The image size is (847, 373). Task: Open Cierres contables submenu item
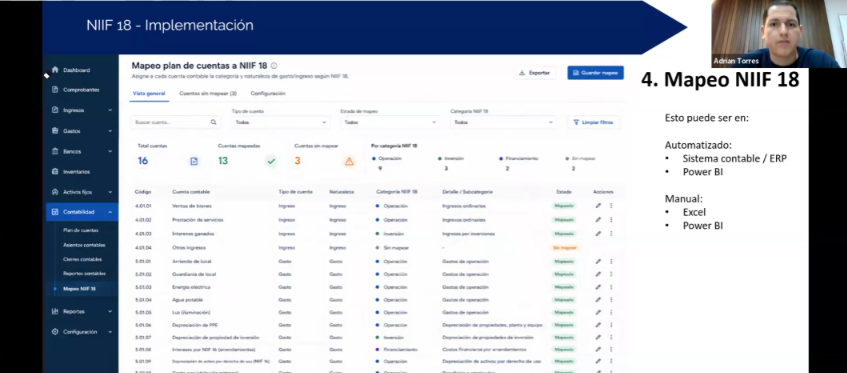click(82, 259)
